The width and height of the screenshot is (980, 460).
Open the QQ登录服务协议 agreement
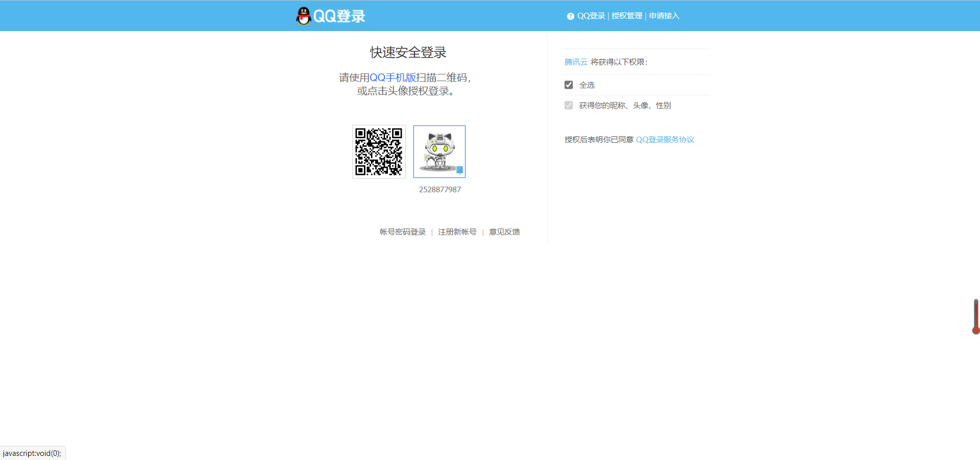pos(665,139)
